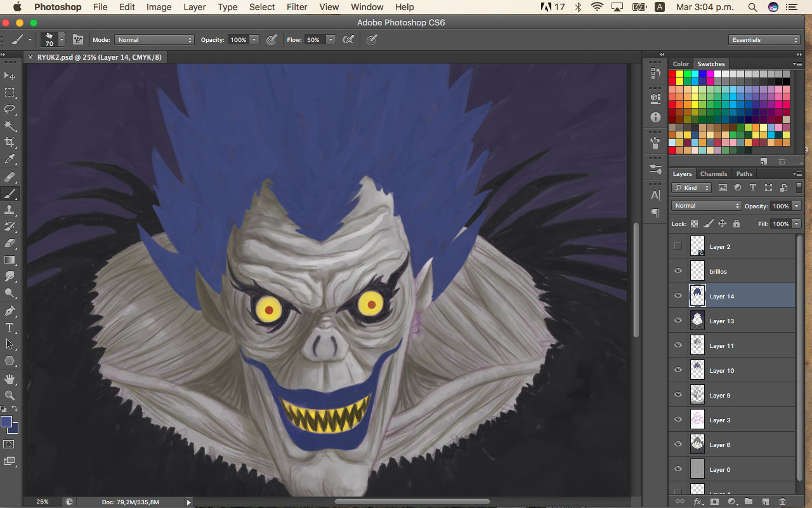Viewport: 812px width, 508px height.
Task: Hide Layer 11 visibility
Action: [x=678, y=345]
